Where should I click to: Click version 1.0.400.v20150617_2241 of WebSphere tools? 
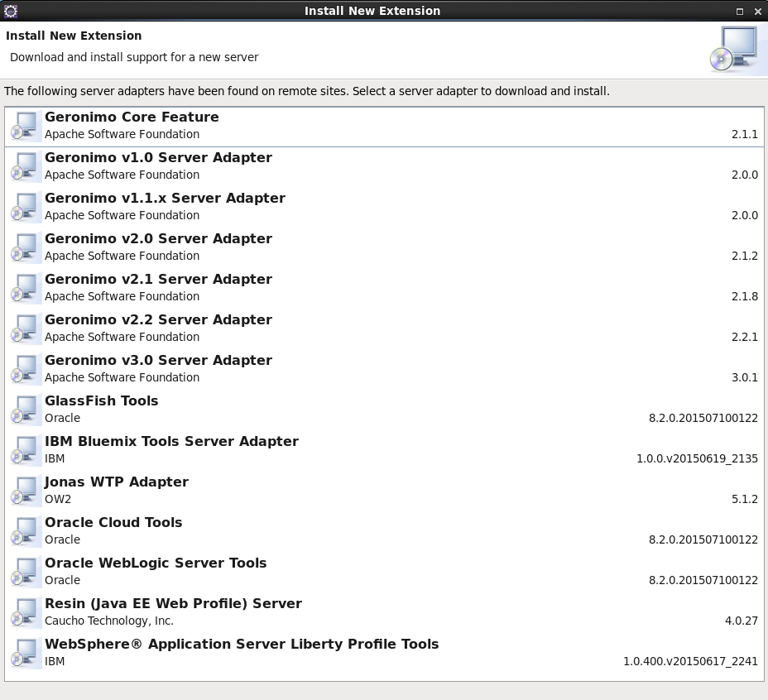point(690,661)
